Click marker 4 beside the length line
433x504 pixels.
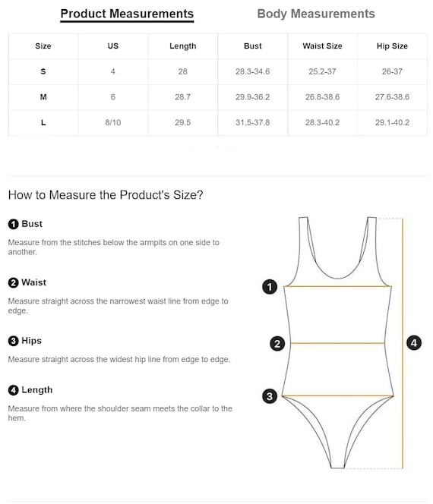click(414, 343)
